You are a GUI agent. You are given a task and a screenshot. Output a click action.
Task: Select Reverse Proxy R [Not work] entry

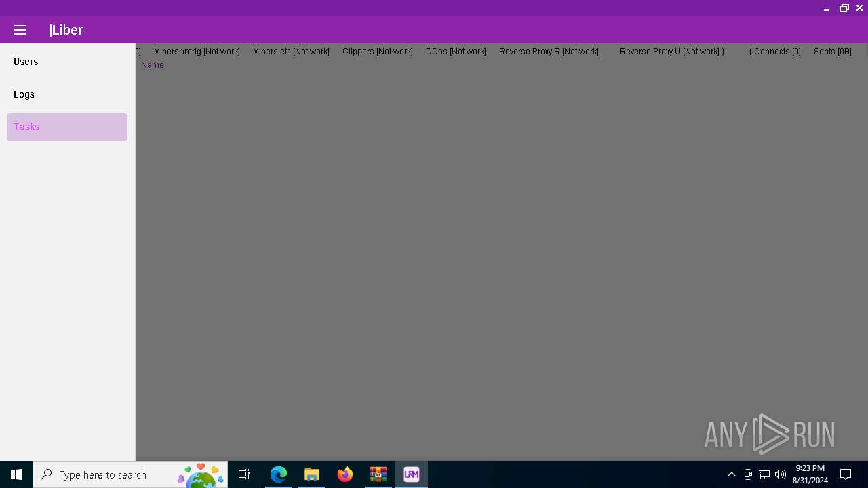coord(549,52)
